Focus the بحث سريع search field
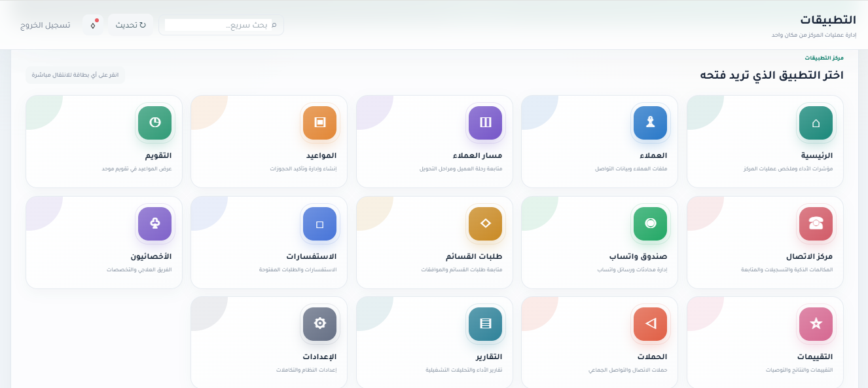The width and height of the screenshot is (868, 388). pyautogui.click(x=221, y=25)
